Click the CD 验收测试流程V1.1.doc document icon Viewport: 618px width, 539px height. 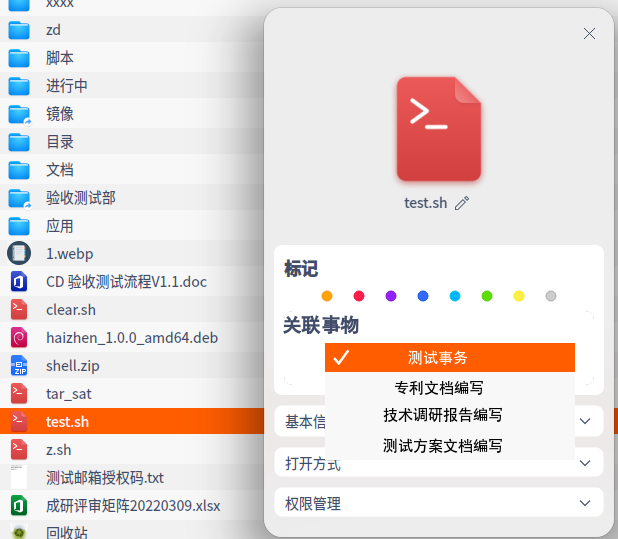19,282
